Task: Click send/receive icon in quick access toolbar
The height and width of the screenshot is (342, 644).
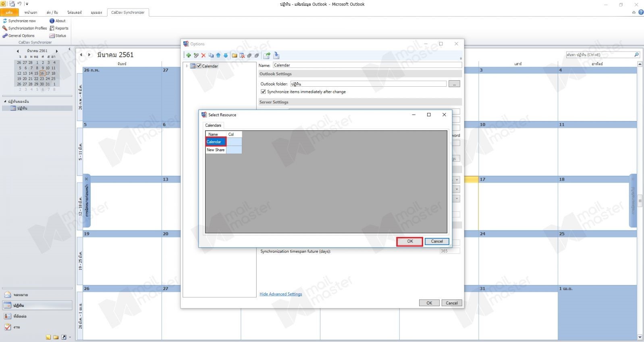Action: [12, 4]
